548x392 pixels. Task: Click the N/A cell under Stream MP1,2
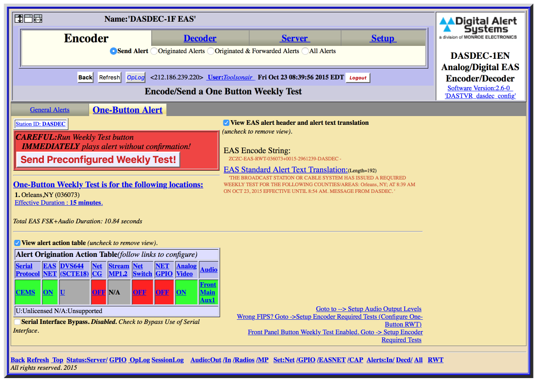pos(119,292)
